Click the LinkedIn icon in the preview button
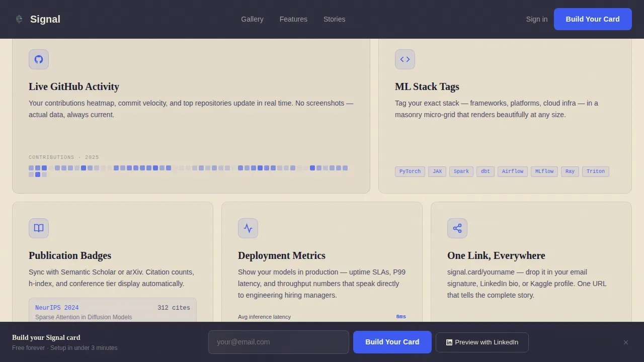Viewport: 644px width, 362px height. click(449, 342)
